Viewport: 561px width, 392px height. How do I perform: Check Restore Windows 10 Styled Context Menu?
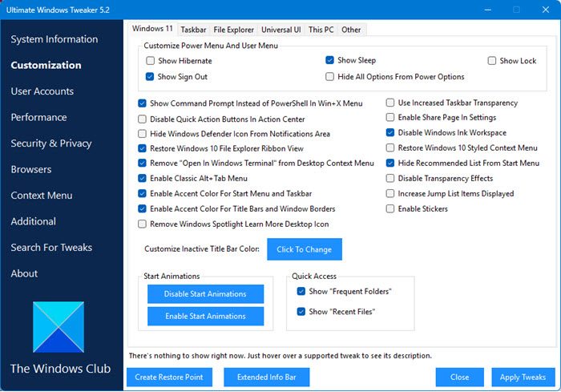(x=390, y=148)
